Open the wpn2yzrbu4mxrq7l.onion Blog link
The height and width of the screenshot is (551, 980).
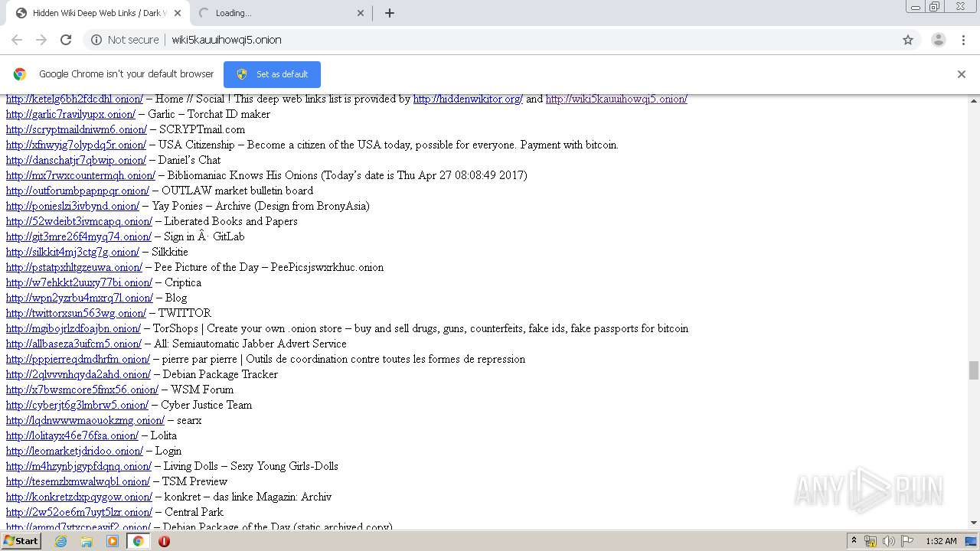tap(80, 298)
